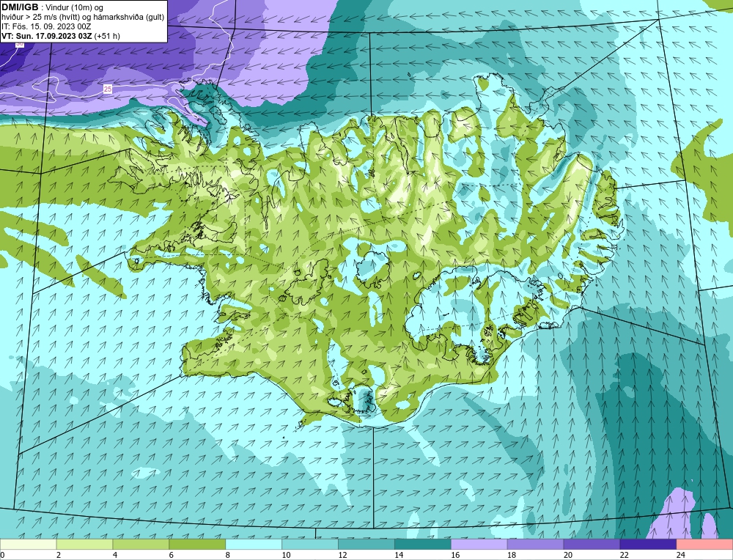Click the '6' value on the color scale
This screenshot has width=733, height=560.
click(x=171, y=555)
